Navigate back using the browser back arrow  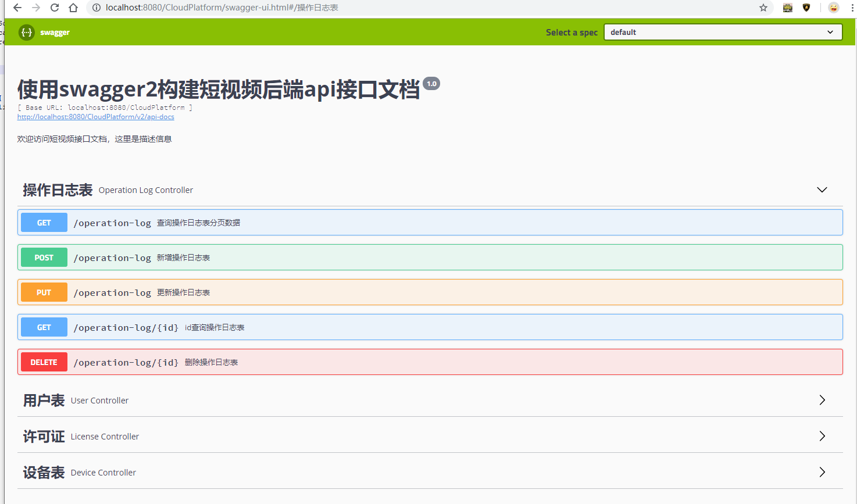[17, 8]
